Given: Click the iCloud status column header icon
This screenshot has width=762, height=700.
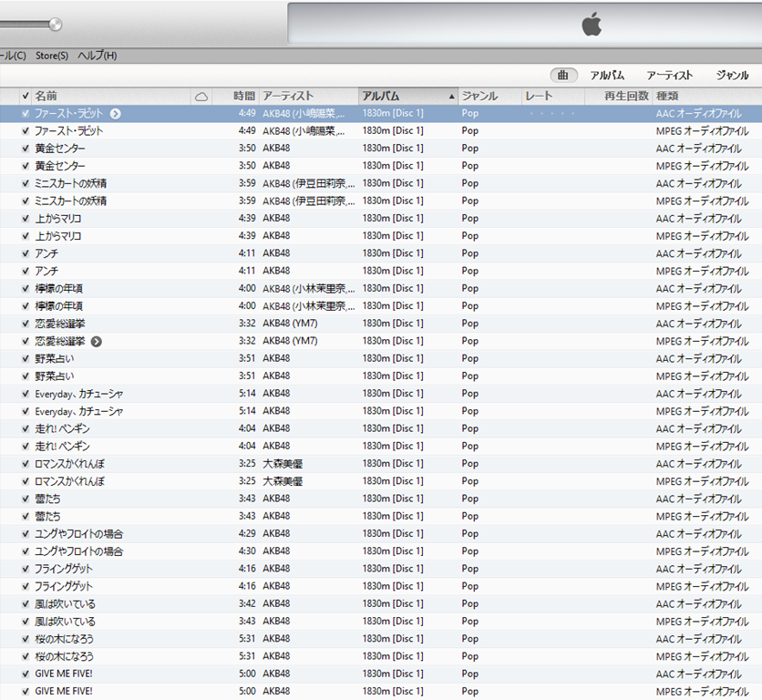Looking at the screenshot, I should 201,97.
